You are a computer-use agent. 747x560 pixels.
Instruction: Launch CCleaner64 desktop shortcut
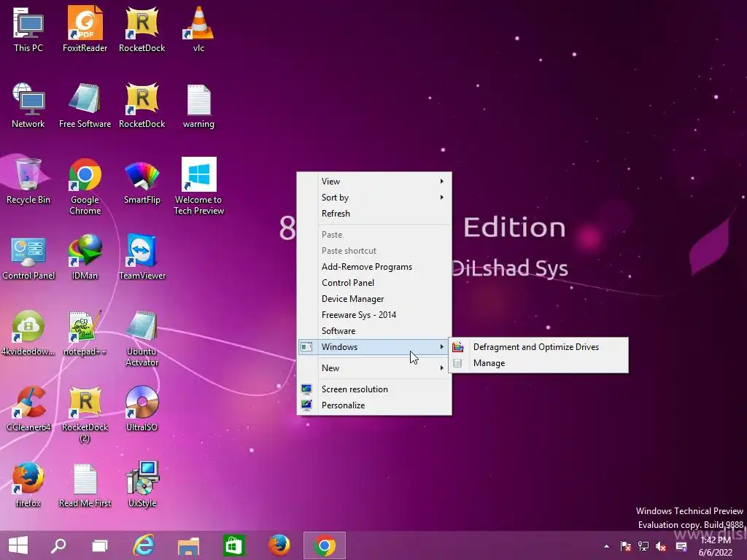(x=28, y=408)
